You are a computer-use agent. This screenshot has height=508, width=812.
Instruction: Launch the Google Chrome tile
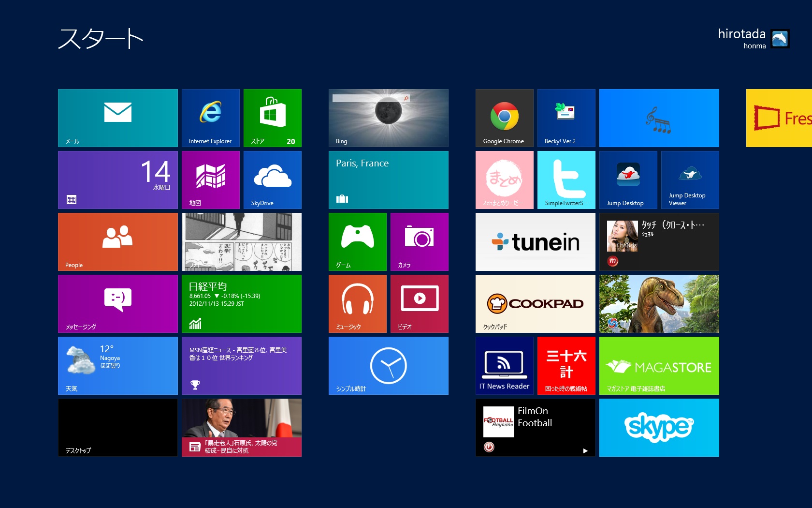point(505,118)
